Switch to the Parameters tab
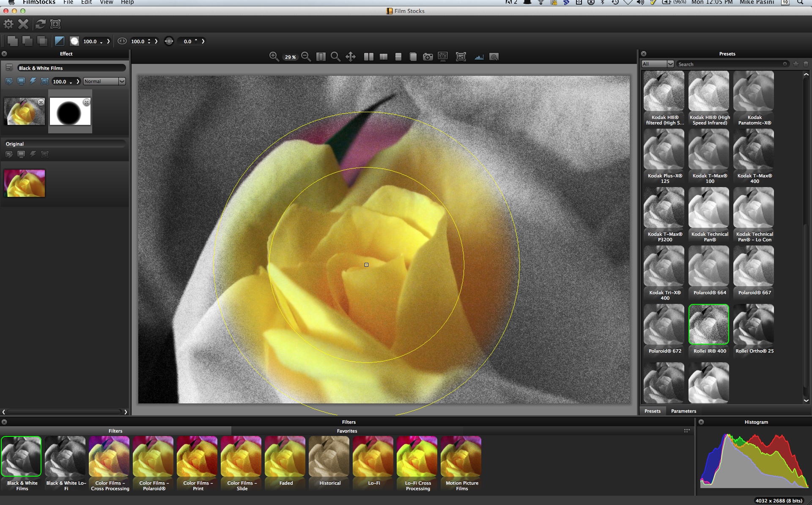The width and height of the screenshot is (812, 505). 683,411
